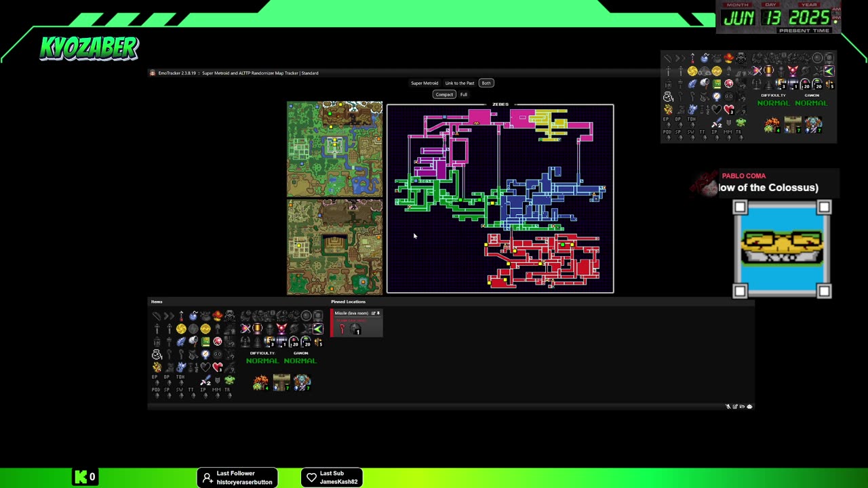Cycle the Ganon NORMAL setting in Items panel
Viewport: 868px width, 488px height.
pyautogui.click(x=300, y=361)
